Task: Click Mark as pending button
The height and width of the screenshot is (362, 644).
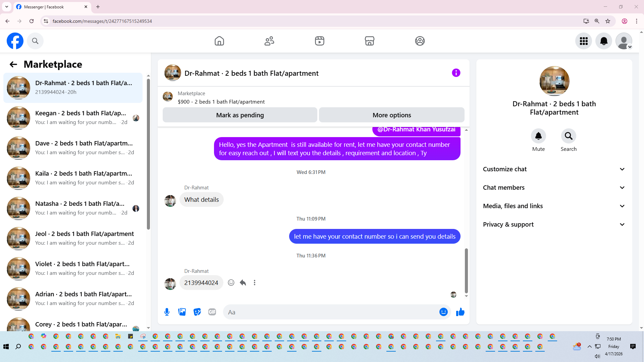Action: (240, 115)
